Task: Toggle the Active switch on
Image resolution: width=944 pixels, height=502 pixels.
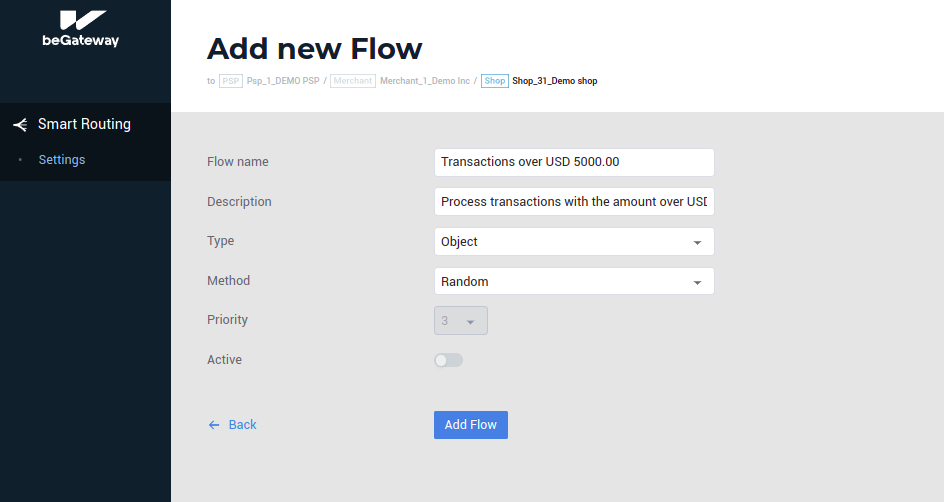Action: tap(448, 360)
